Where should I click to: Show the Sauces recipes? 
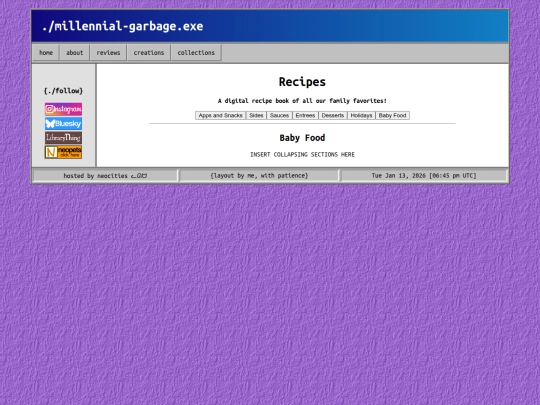(279, 115)
